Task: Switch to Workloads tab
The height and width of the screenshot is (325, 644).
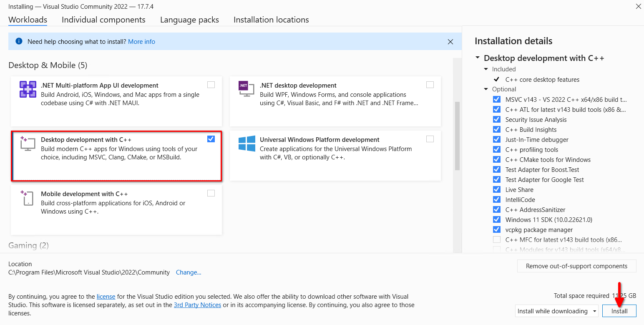Action: tap(28, 20)
